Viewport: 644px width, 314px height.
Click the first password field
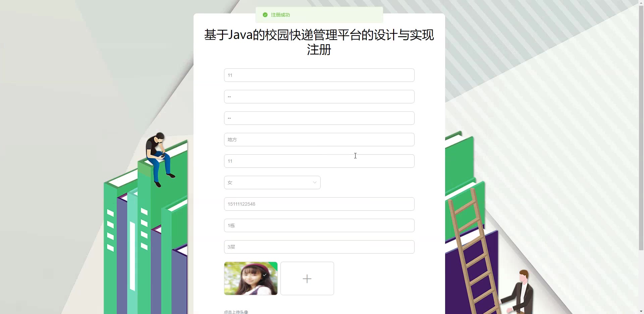point(319,97)
